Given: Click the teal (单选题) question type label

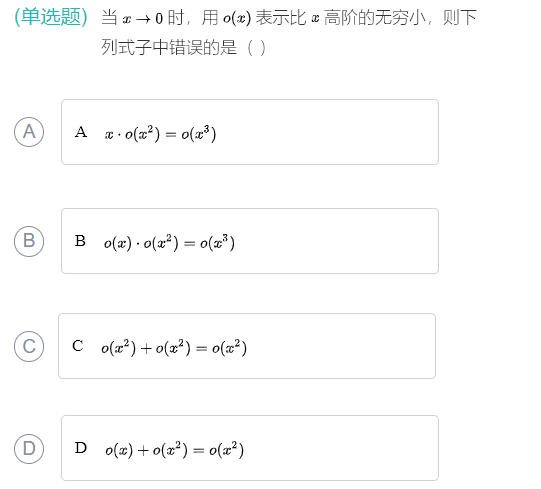Looking at the screenshot, I should (x=51, y=17).
